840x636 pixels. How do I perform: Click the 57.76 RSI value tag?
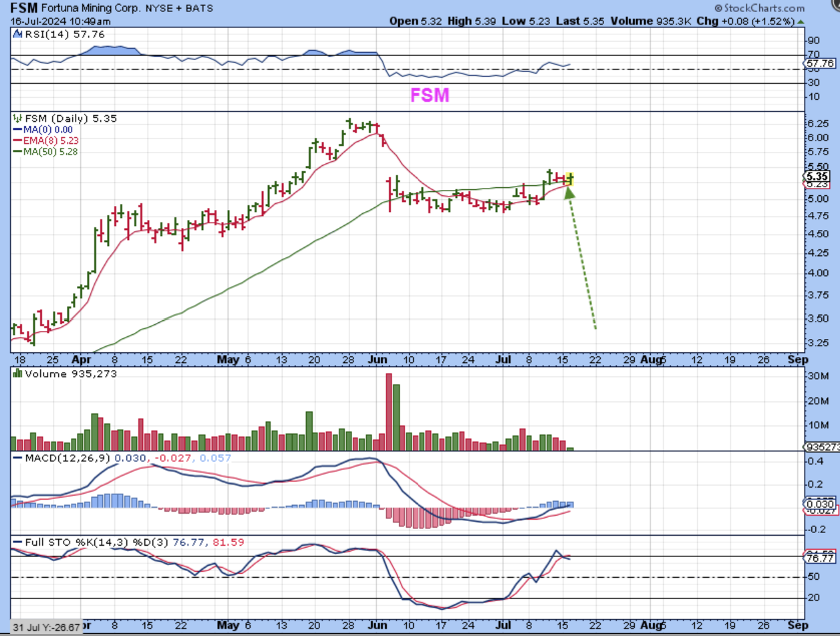click(819, 64)
